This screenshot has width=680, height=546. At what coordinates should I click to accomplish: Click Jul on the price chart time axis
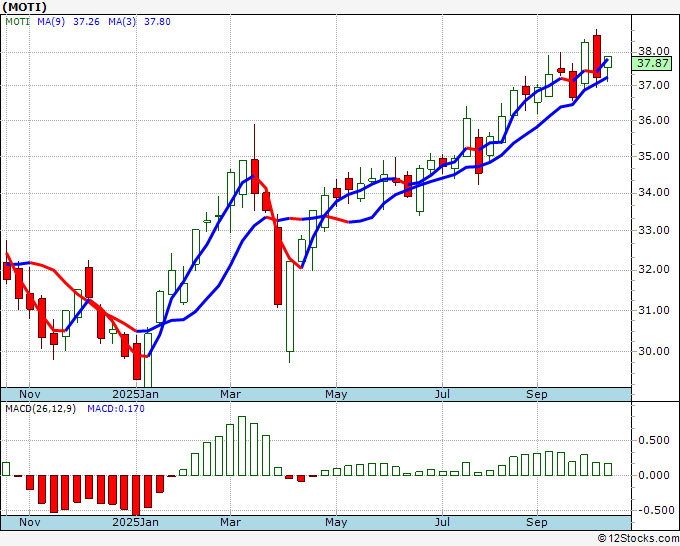442,394
